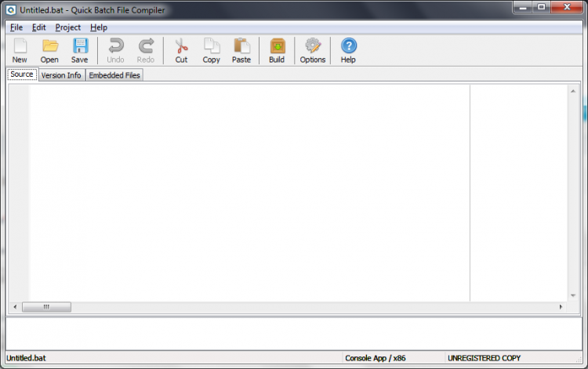Click the output message pane

point(294,334)
